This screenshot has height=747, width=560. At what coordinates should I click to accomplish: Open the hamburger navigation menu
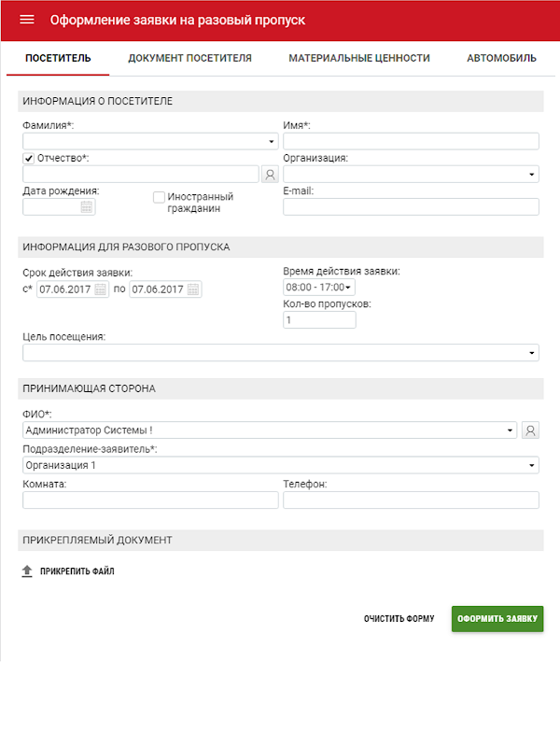(x=26, y=20)
